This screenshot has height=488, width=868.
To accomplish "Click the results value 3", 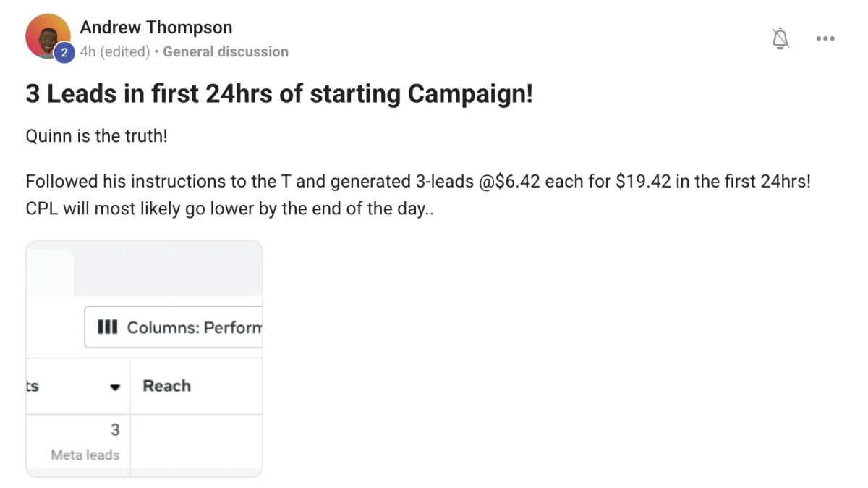I will coord(114,430).
